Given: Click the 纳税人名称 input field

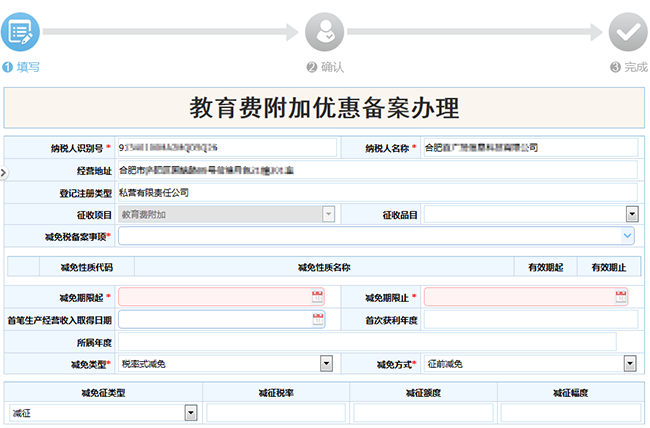Looking at the screenshot, I should click(x=528, y=148).
